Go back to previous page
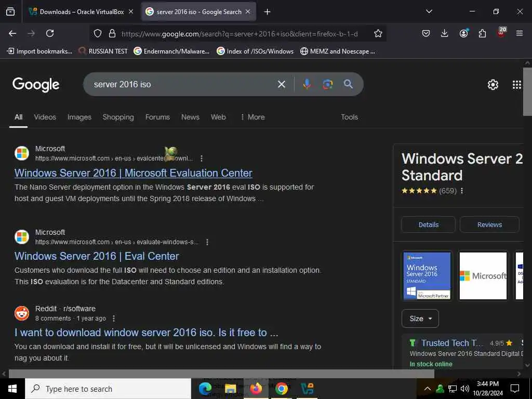Viewport: 532px width, 399px height. click(12, 33)
